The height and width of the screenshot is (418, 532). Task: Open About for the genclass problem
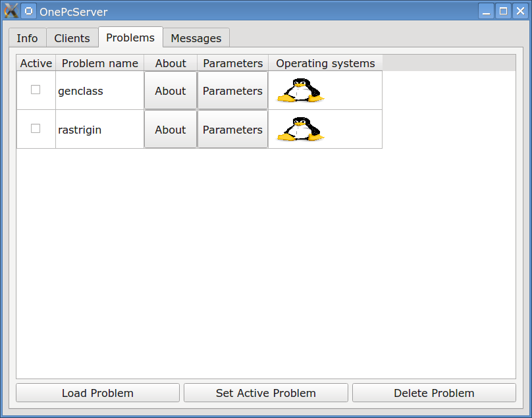pyautogui.click(x=170, y=90)
